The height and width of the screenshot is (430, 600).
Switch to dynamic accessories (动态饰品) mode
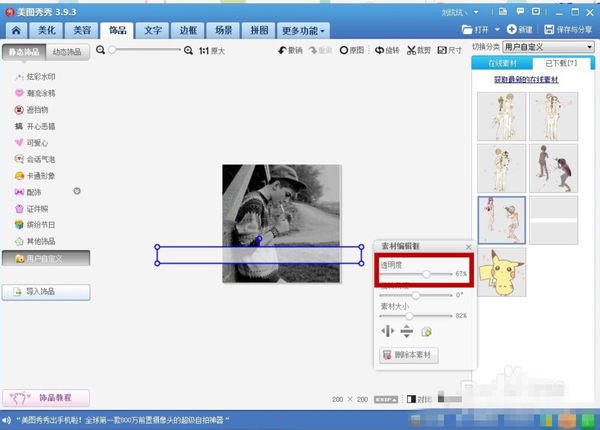tap(68, 51)
